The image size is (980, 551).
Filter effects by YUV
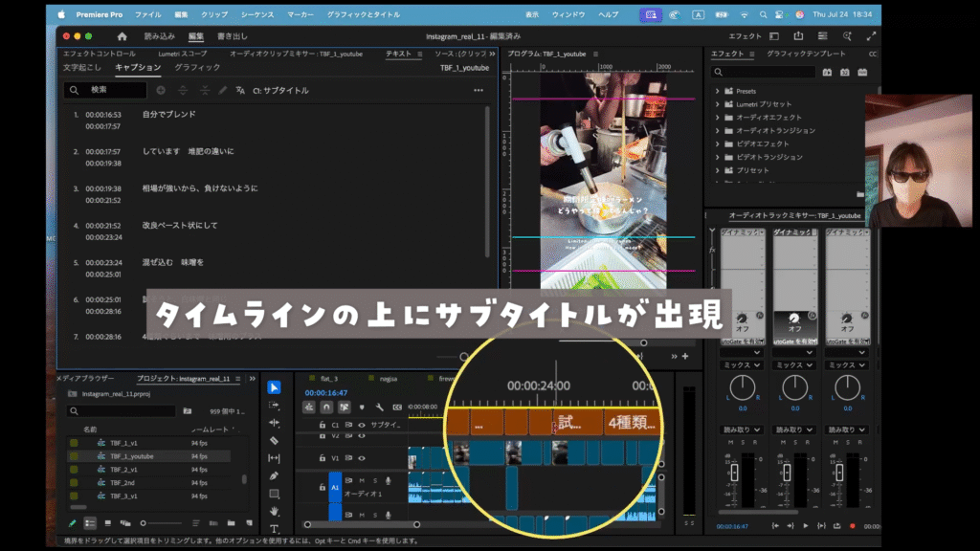click(x=862, y=73)
